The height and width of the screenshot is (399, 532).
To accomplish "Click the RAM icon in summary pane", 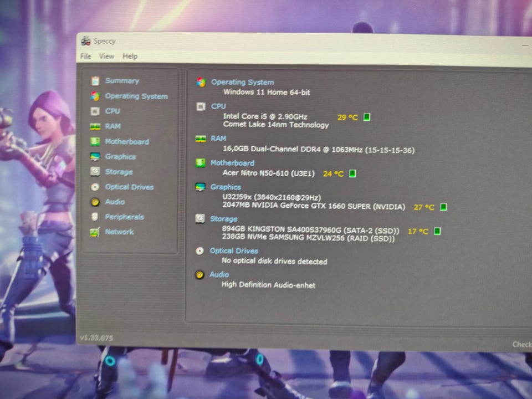I will (x=201, y=139).
